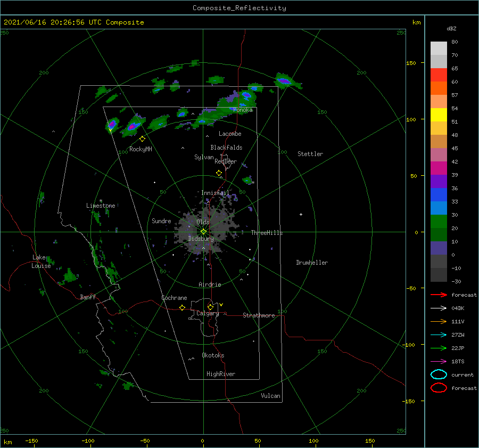Click the Limestone label
Viewport: 479px width, 448px height.
101,206
